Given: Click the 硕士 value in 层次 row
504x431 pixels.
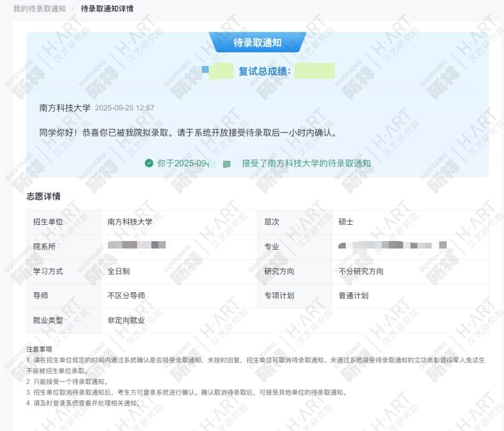Looking at the screenshot, I should click(346, 222).
